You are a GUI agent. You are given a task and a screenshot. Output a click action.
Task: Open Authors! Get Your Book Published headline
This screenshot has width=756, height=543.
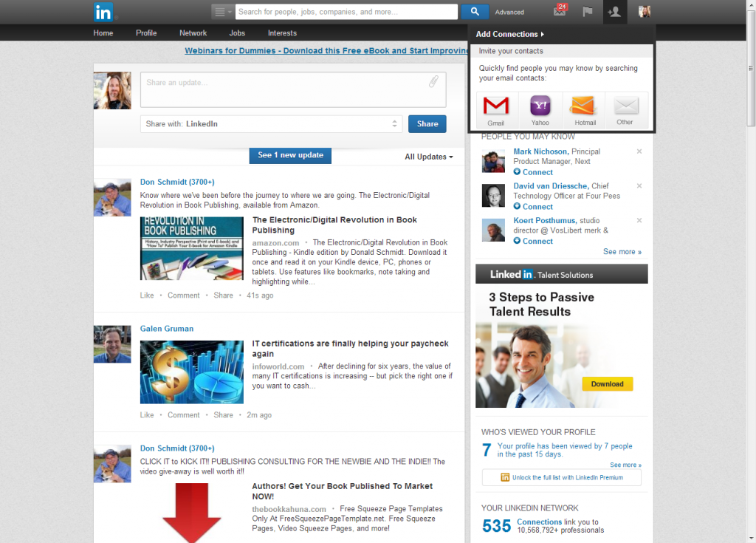343,491
